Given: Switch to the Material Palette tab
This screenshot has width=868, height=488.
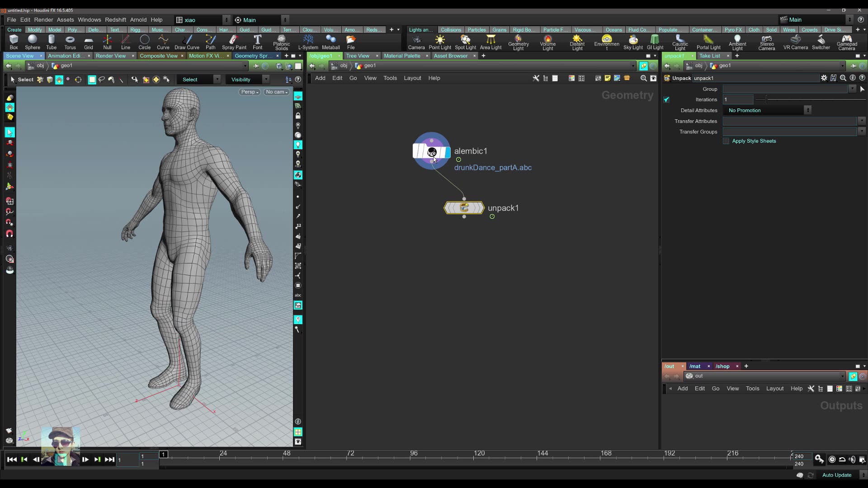Looking at the screenshot, I should coord(402,56).
